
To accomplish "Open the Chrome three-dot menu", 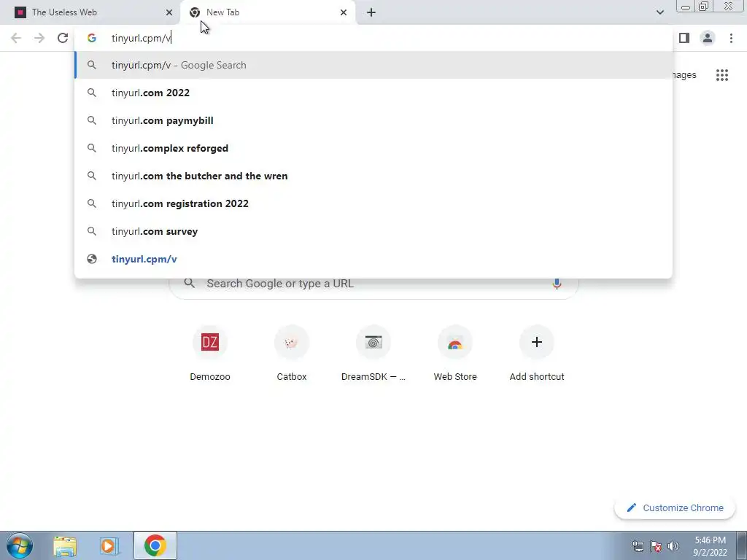I will (731, 38).
